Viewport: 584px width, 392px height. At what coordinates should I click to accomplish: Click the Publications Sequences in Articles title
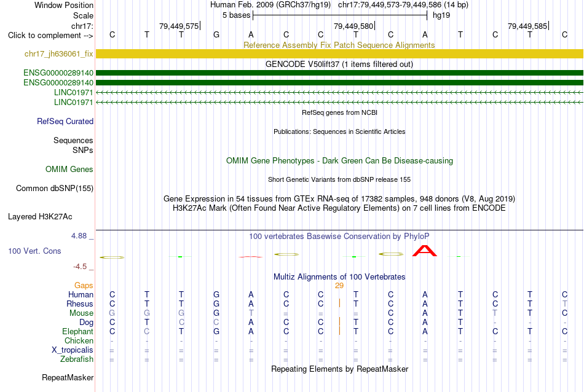coord(339,131)
